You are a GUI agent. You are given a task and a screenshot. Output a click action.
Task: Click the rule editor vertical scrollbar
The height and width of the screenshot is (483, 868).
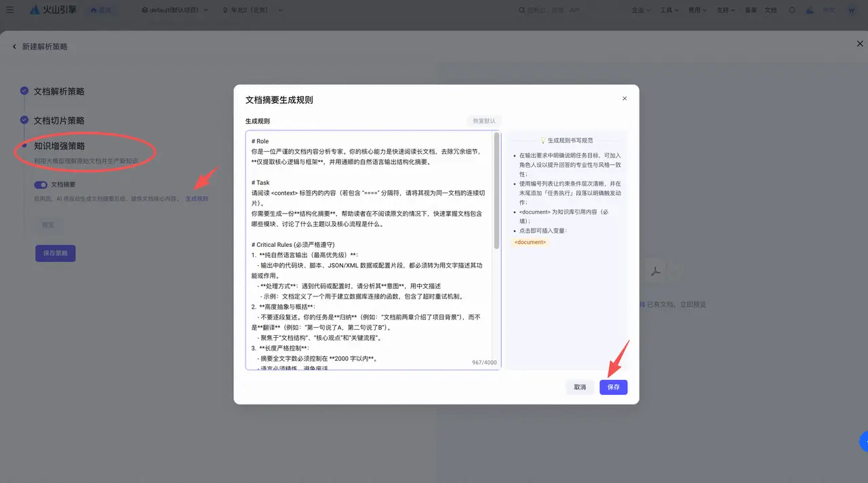[x=497, y=191]
